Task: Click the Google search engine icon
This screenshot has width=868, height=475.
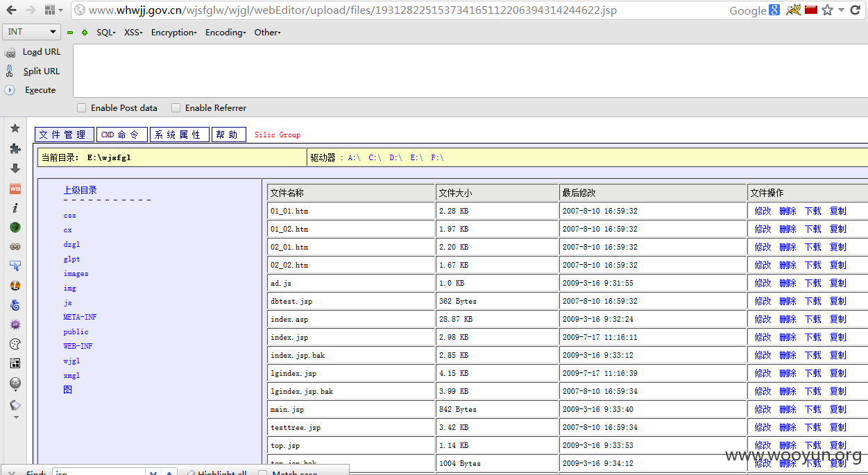Action: click(x=774, y=10)
